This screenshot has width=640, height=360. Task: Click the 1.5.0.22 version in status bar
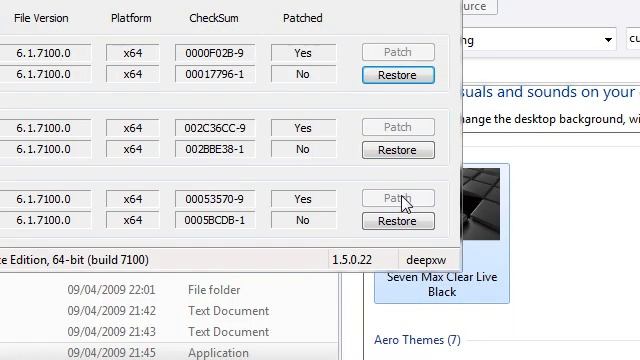point(352,260)
